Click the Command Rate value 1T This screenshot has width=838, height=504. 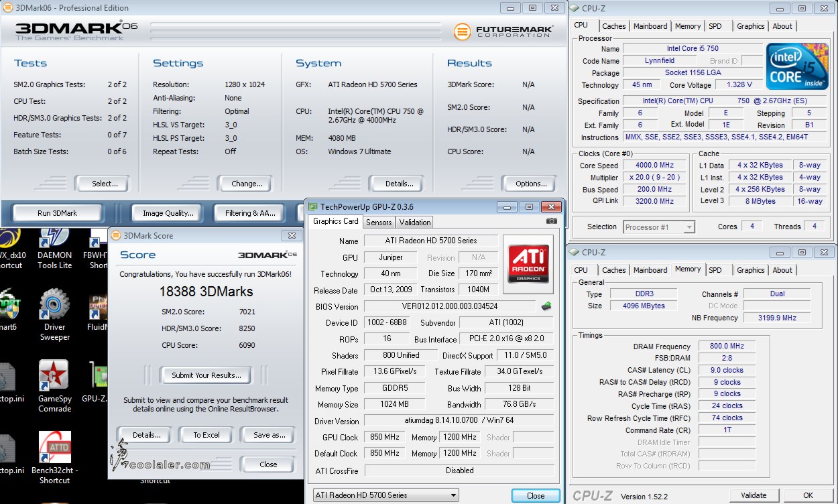coord(727,430)
